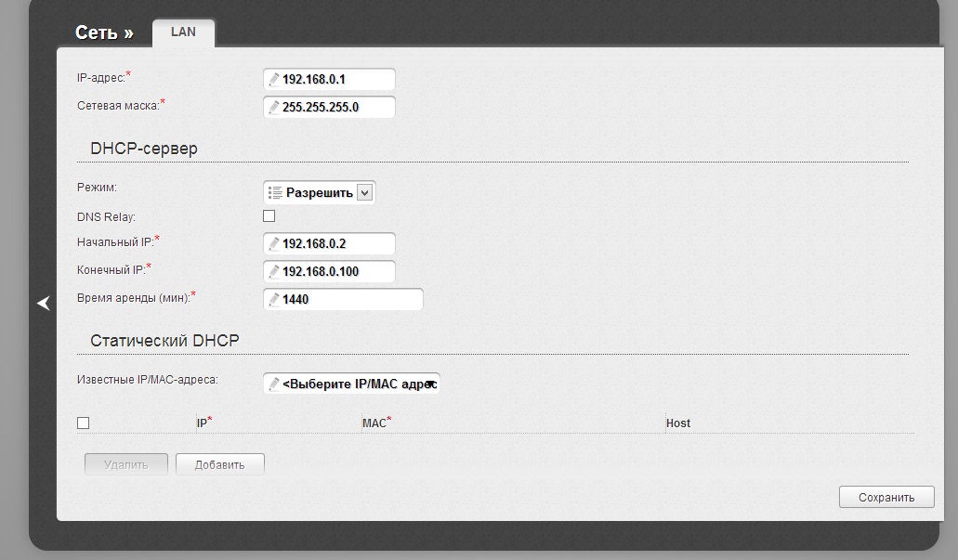Edit the Начальный IP field 192.168.0.2
Image resolution: width=958 pixels, height=560 pixels.
(329, 243)
